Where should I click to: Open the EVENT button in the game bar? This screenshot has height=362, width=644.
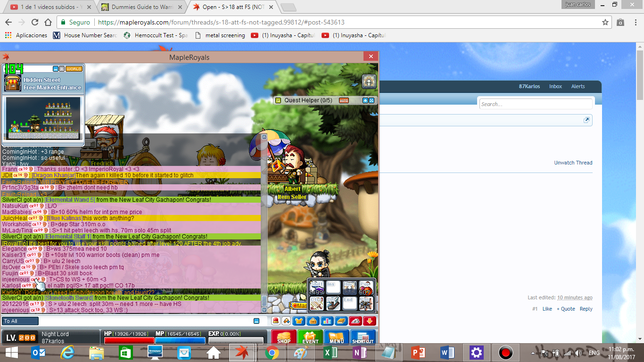click(310, 337)
